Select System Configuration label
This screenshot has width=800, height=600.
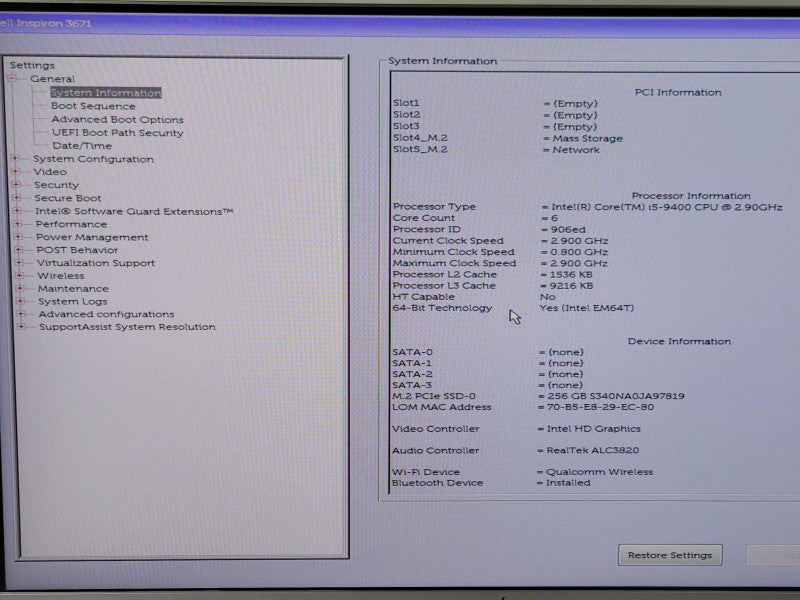(93, 159)
